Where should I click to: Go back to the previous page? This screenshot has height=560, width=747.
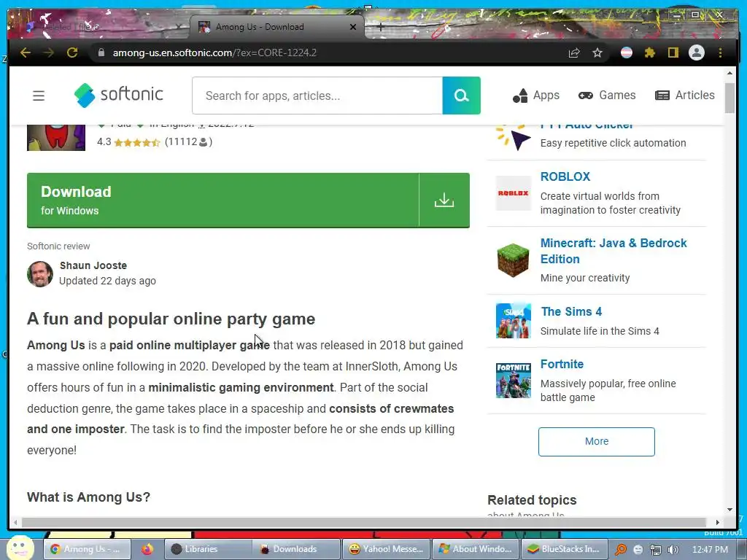[x=26, y=52]
